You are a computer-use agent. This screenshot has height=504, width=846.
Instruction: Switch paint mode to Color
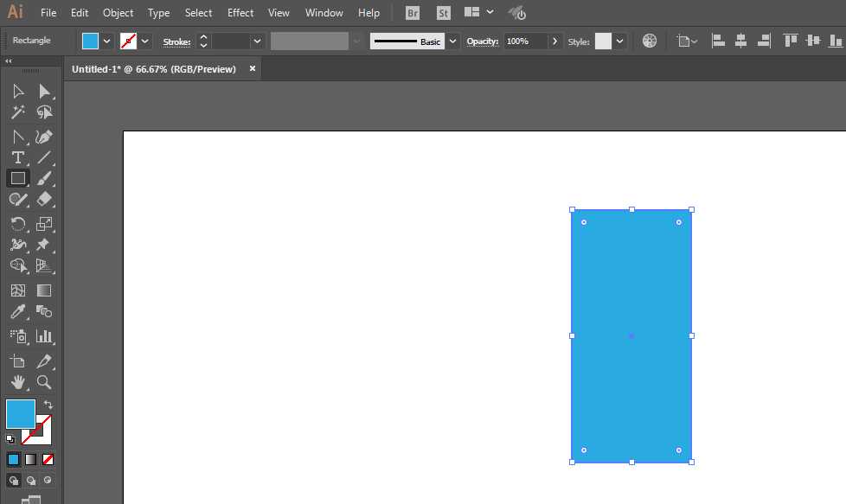pyautogui.click(x=14, y=459)
